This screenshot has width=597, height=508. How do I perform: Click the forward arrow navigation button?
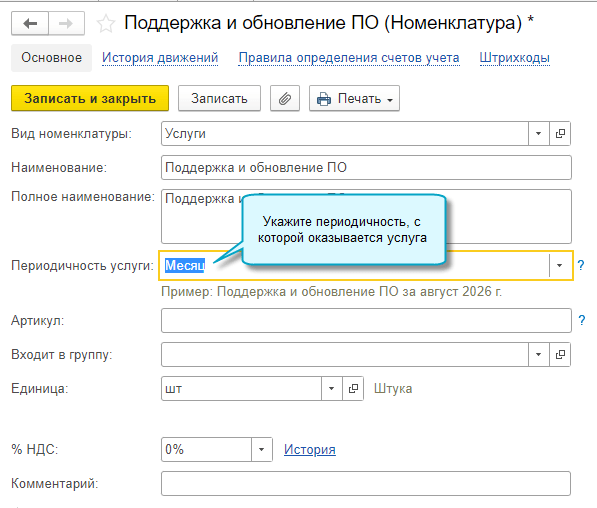click(66, 24)
